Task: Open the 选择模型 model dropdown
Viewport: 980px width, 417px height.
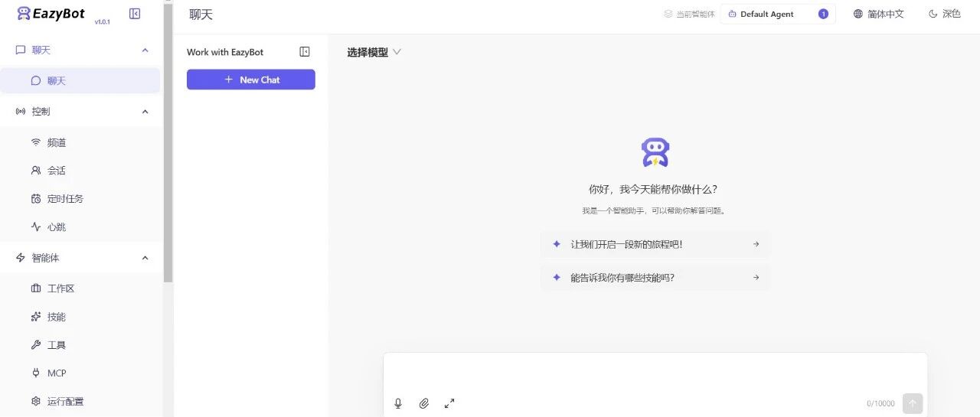Action: [374, 52]
